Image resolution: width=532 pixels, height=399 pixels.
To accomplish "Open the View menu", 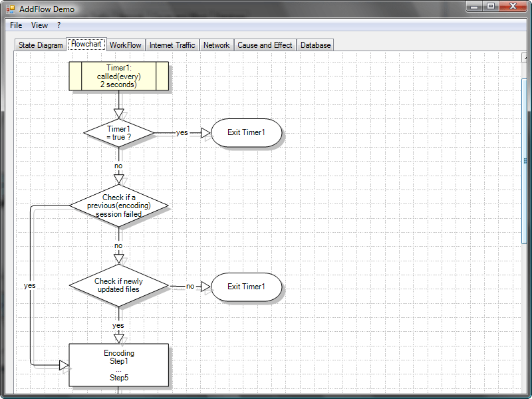I will pyautogui.click(x=39, y=25).
